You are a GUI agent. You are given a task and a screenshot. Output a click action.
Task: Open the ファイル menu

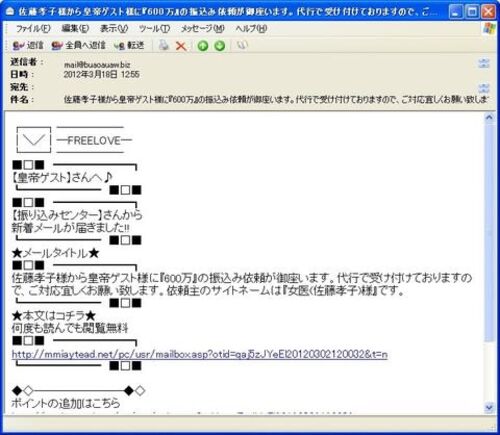pyautogui.click(x=33, y=29)
